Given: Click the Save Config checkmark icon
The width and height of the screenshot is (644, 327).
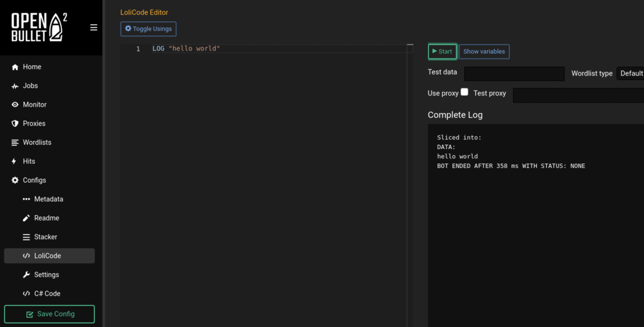Looking at the screenshot, I should (x=30, y=314).
